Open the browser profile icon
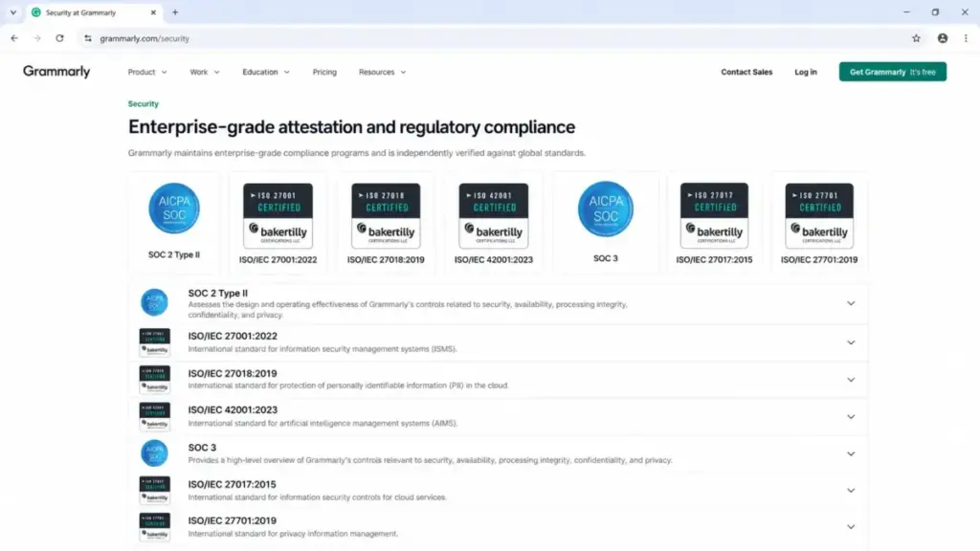Image resolution: width=980 pixels, height=551 pixels. (943, 38)
